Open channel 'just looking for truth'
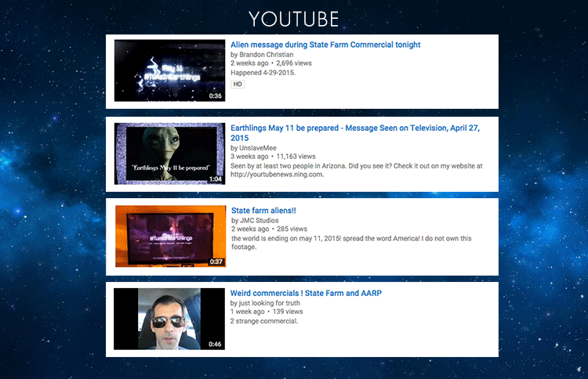This screenshot has height=379, width=588. point(269,303)
